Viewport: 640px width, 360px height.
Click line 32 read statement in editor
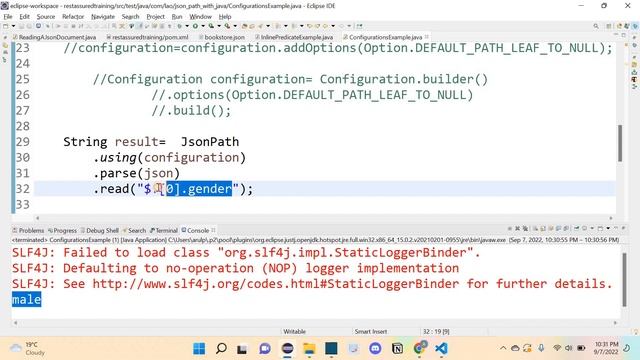(173, 189)
